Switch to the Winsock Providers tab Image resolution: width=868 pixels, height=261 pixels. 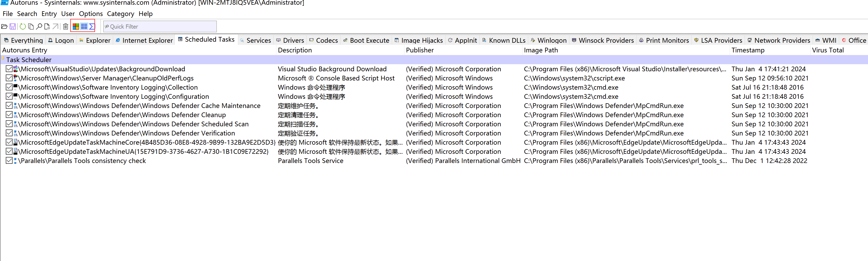[x=603, y=40]
